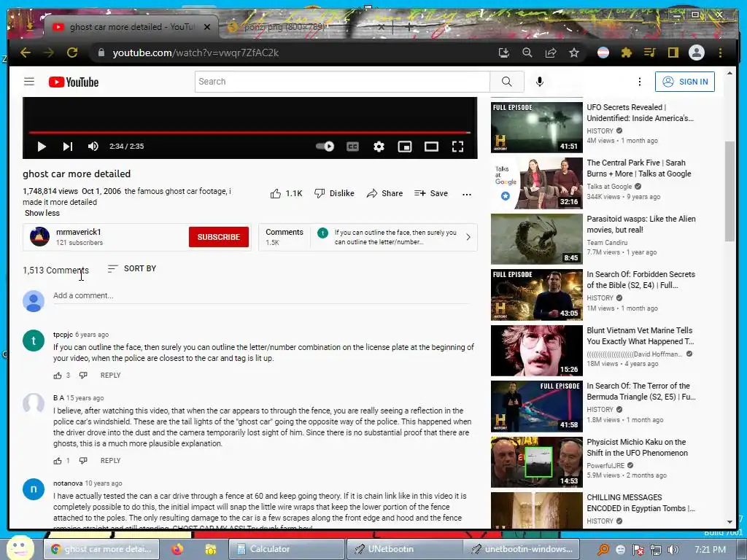Image resolution: width=747 pixels, height=560 pixels.
Task: Click the address bar URL youtube.com/watch
Action: click(196, 52)
